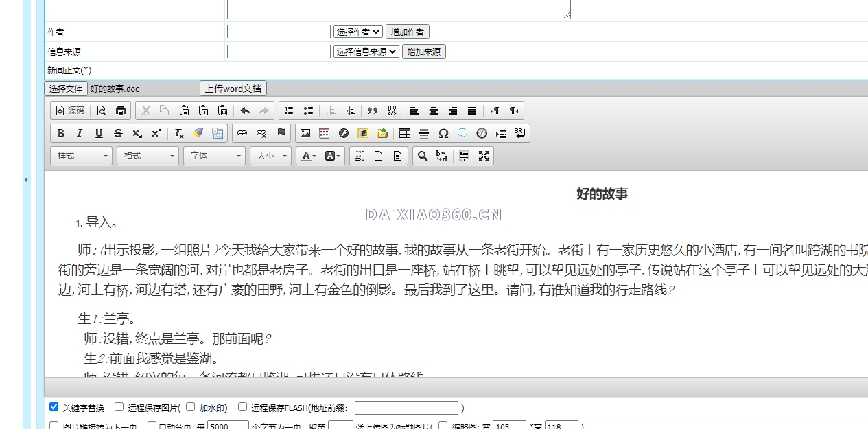Insert a table into the editor

(x=405, y=133)
